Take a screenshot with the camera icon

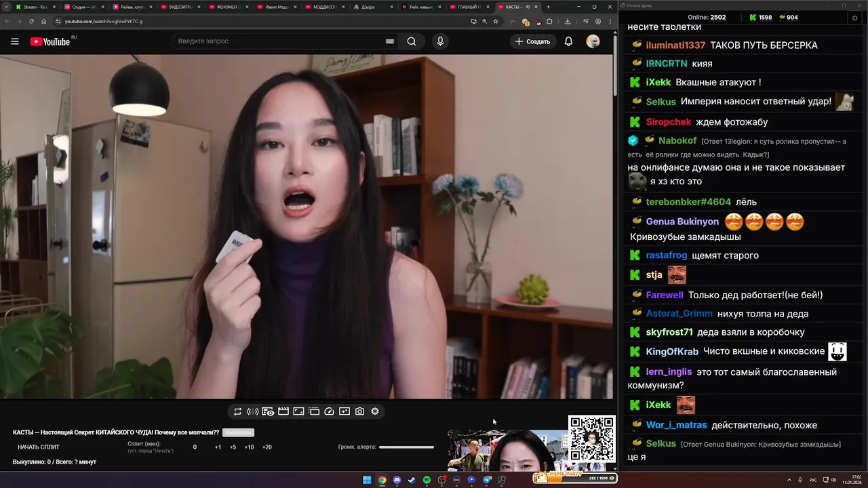coord(359,411)
